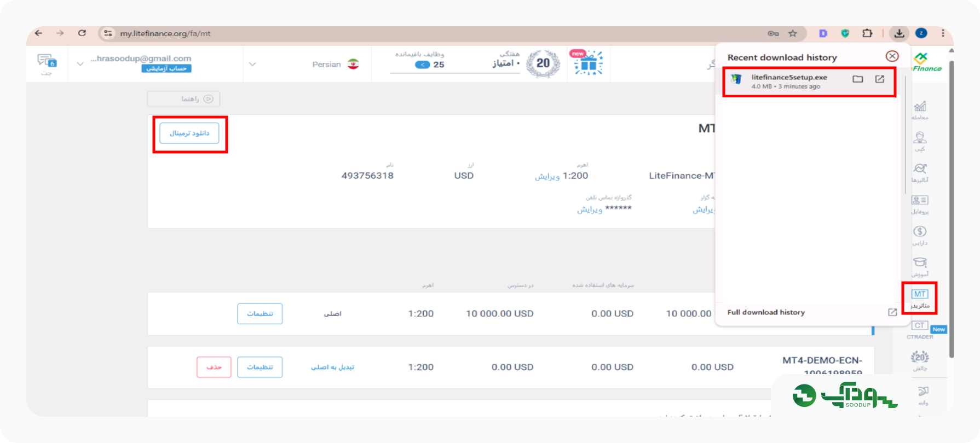Click the weekly 20 points wreath badge
The width and height of the screenshot is (980, 443).
pyautogui.click(x=543, y=63)
